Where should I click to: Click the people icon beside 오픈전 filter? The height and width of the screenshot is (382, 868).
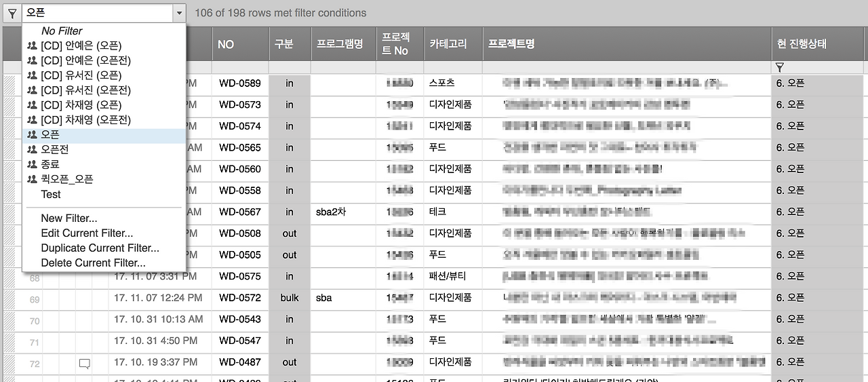coord(32,150)
